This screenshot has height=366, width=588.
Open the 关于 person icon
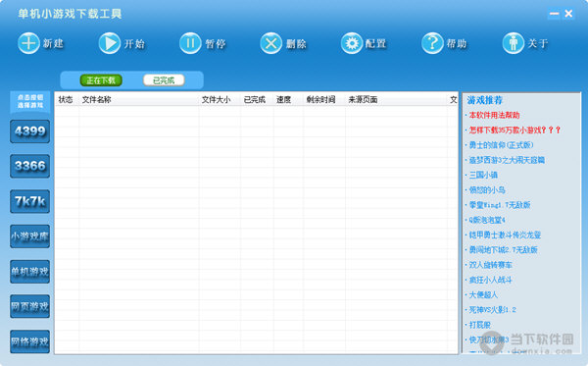[x=514, y=43]
